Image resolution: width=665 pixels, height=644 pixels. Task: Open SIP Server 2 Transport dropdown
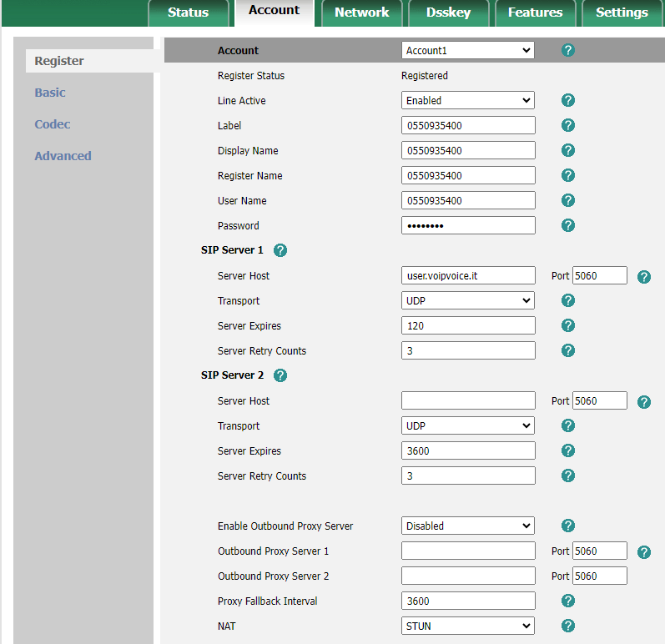coord(468,425)
